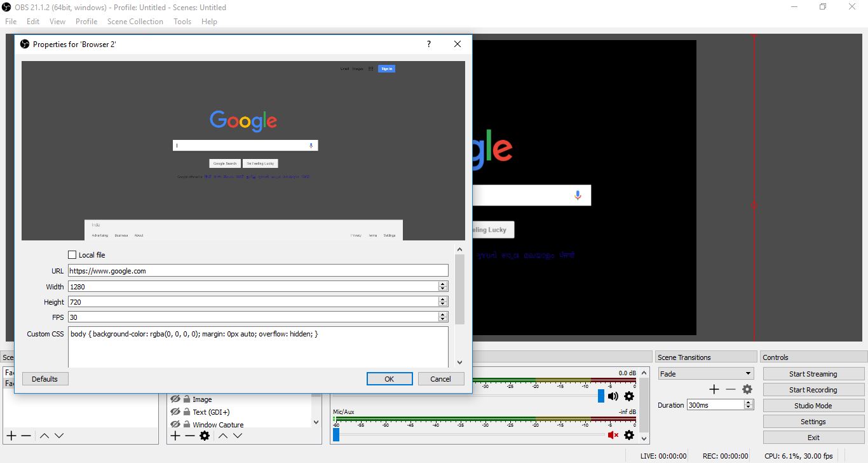Increase Width using its up stepper arrow
Viewport: 868px width, 463px height.
click(443, 284)
